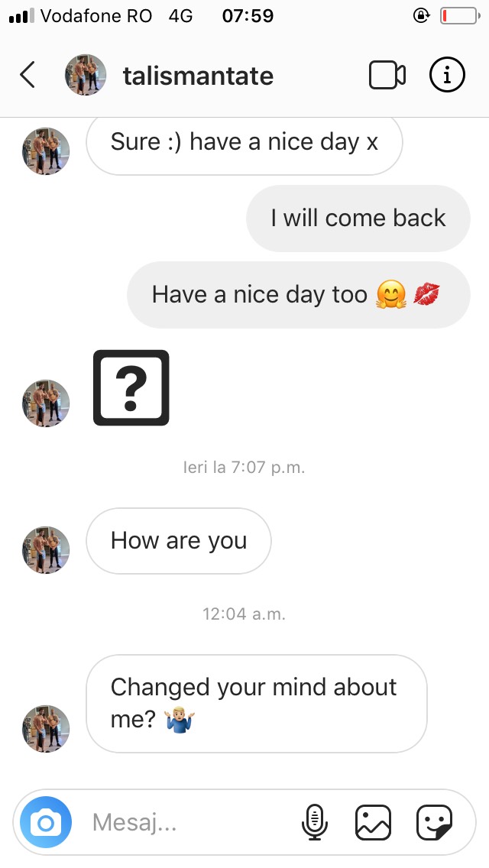Screen dimensions: 489x868
Task: Tap the back arrow in the header
Action: pyautogui.click(x=28, y=75)
